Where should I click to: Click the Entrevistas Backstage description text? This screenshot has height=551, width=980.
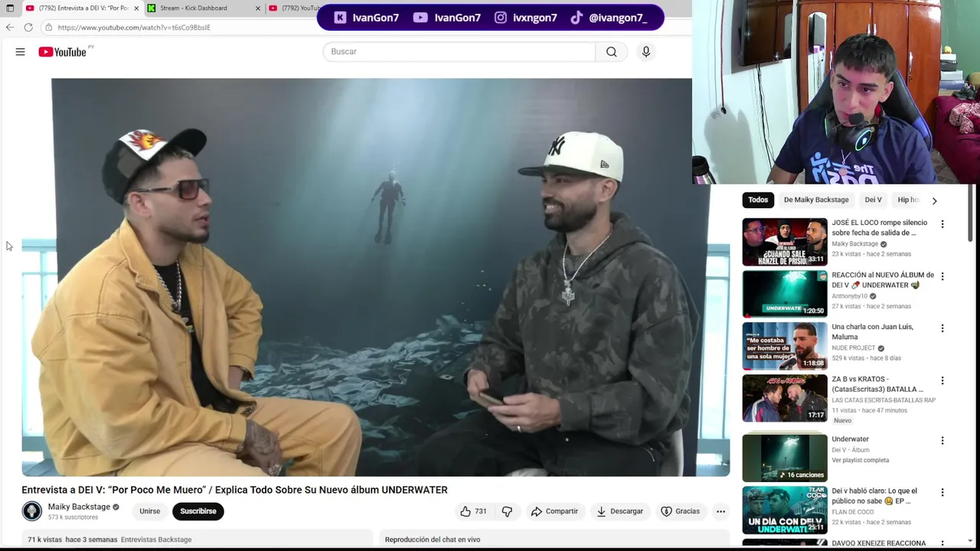coord(156,540)
